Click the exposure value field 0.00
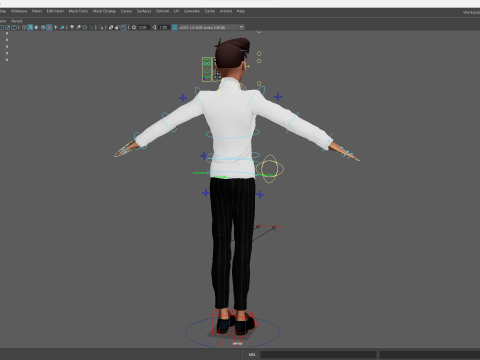The width and height of the screenshot is (480, 360). click(x=143, y=27)
